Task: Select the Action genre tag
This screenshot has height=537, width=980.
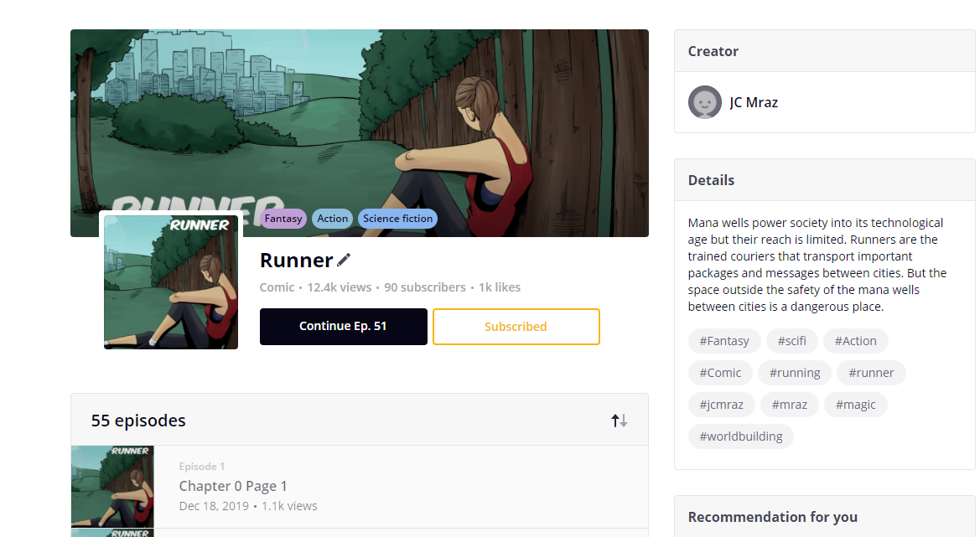Action: tap(332, 219)
